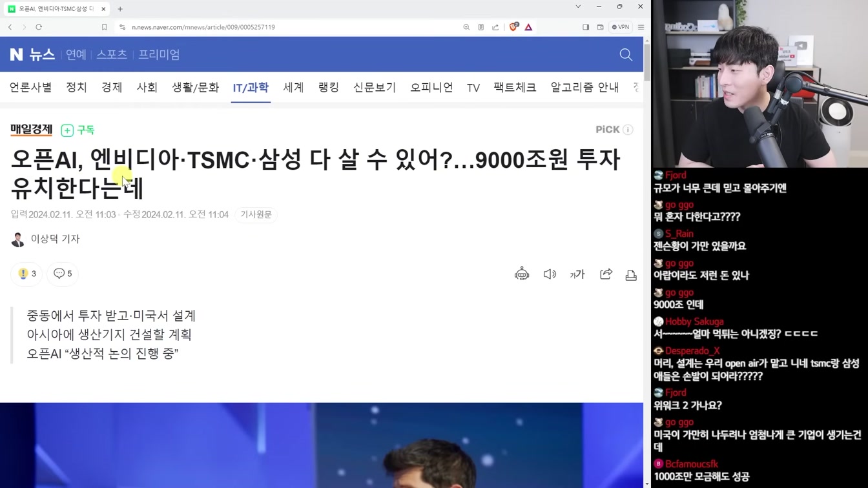This screenshot has height=488, width=868.
Task: Select the 경제 tab
Action: (112, 87)
